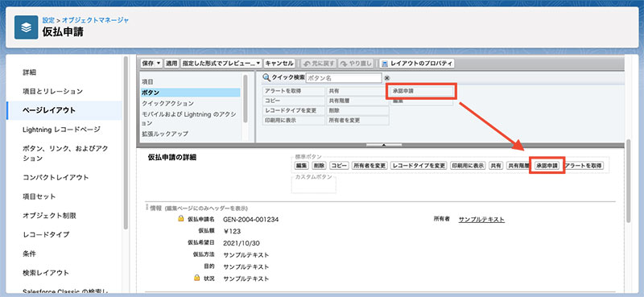Click the 削除 button in 標準ボタン

click(x=319, y=166)
